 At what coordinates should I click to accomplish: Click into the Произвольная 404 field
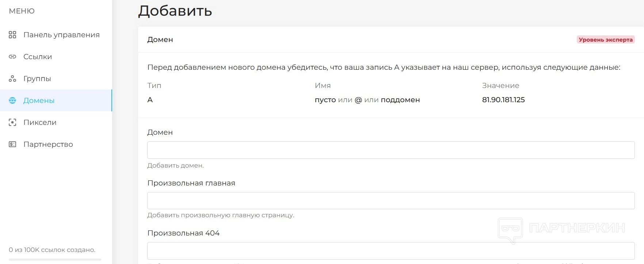coord(390,251)
